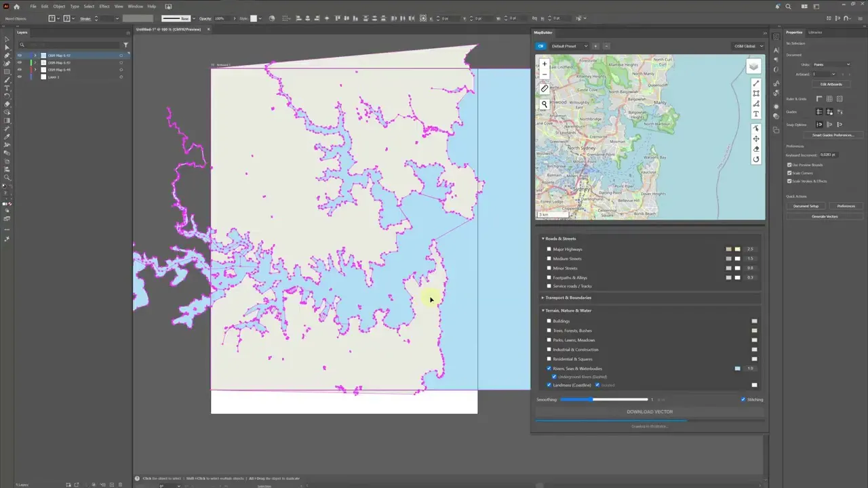Open the Units Points dropdown

pos(831,64)
